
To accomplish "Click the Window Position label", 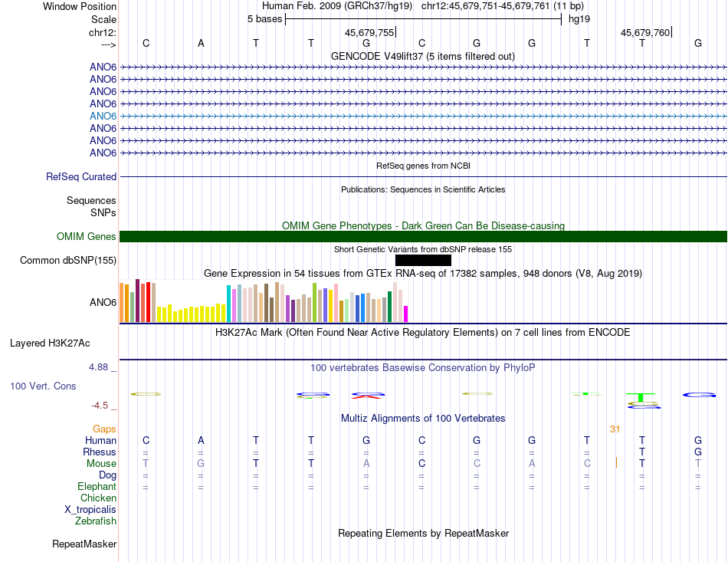I will point(80,6).
